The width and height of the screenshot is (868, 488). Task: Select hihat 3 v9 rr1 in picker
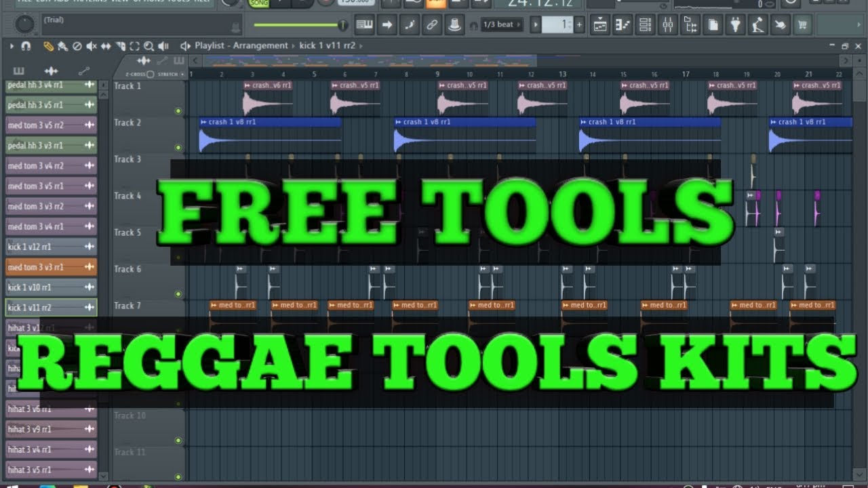pos(51,429)
